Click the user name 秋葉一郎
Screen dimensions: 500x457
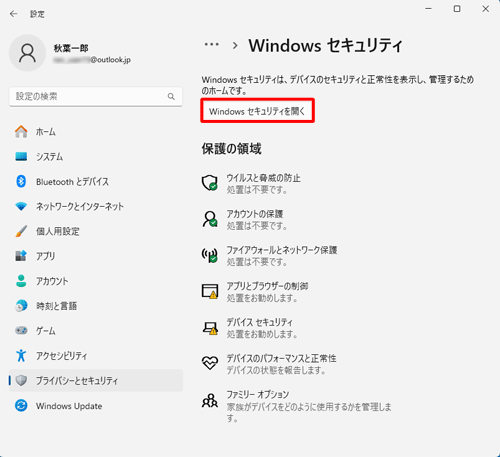click(x=71, y=48)
